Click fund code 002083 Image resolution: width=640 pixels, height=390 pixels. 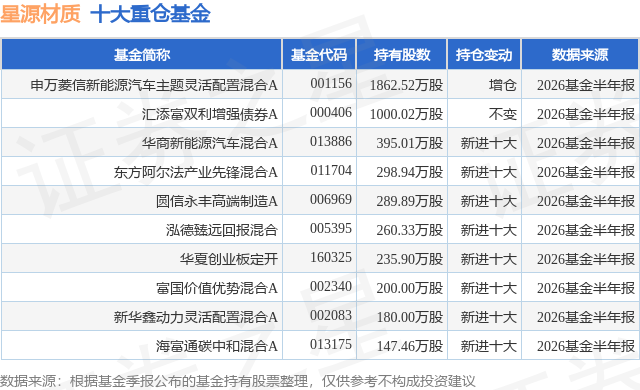pyautogui.click(x=331, y=315)
